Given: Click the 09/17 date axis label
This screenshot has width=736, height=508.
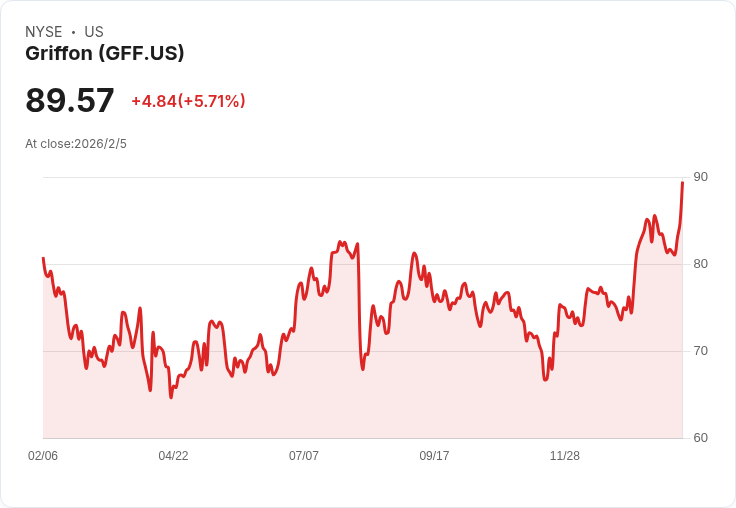Looking at the screenshot, I should [434, 455].
